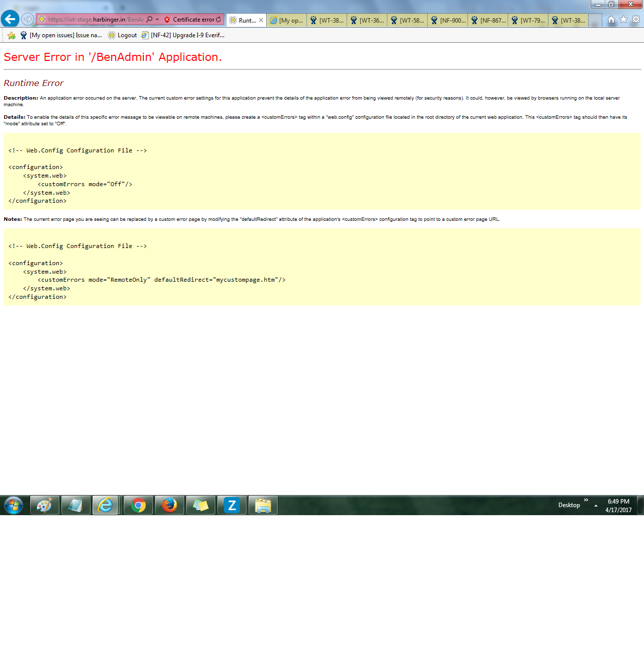Close the Runtime Error tab

click(x=261, y=20)
